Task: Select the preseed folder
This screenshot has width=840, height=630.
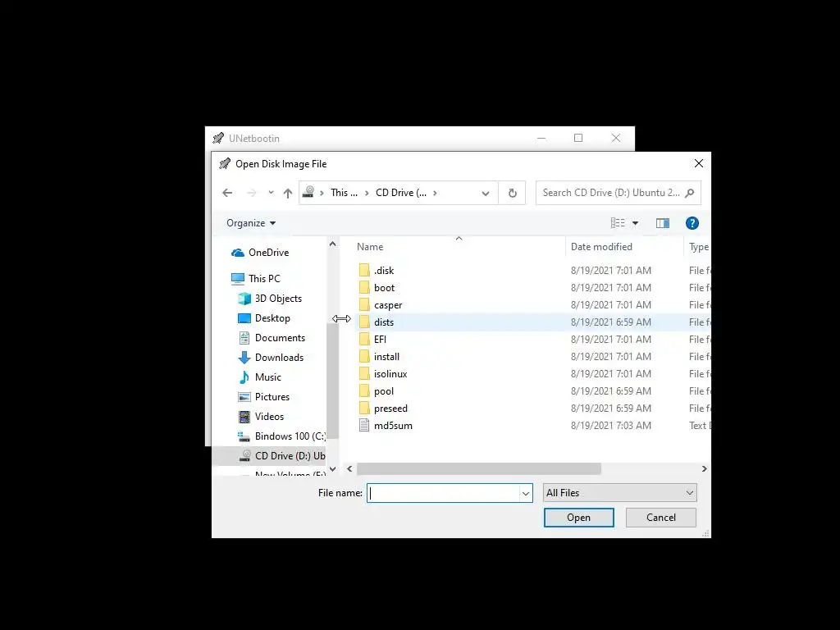Action: tap(390, 409)
